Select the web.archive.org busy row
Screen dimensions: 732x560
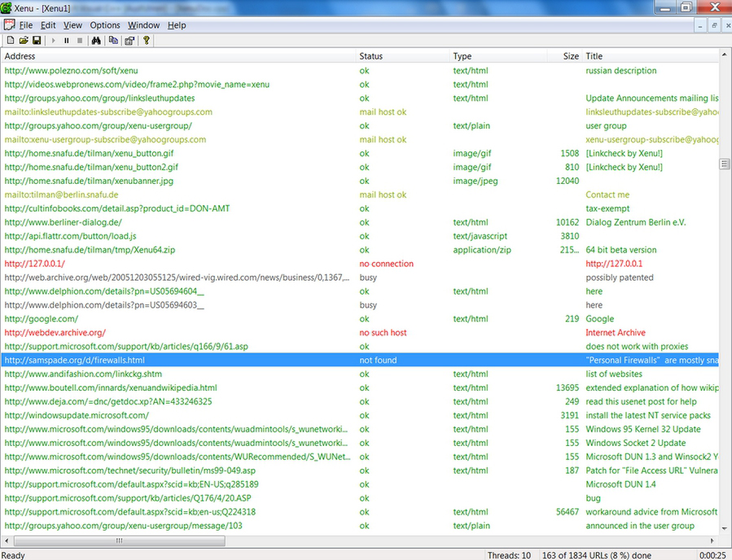coord(360,278)
